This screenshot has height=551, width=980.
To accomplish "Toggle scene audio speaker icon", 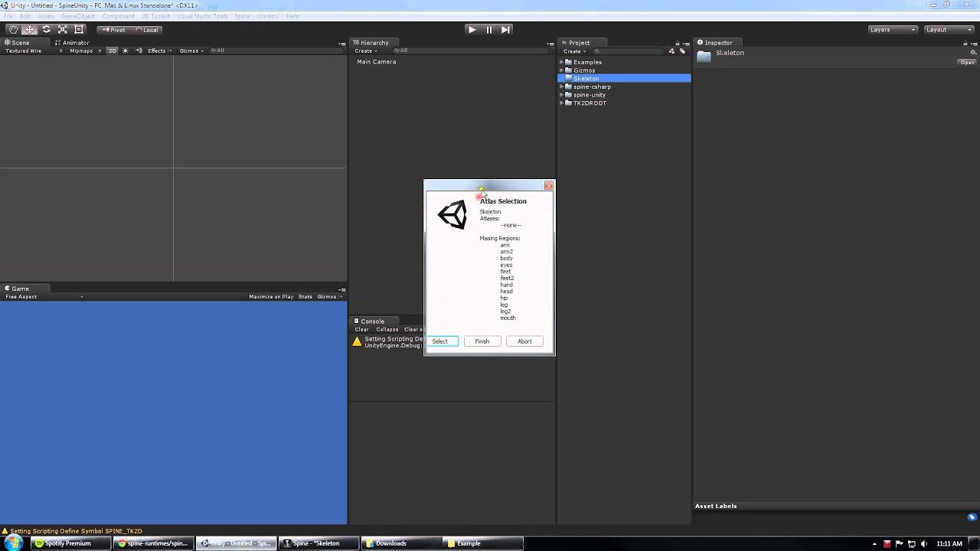I will [x=139, y=51].
